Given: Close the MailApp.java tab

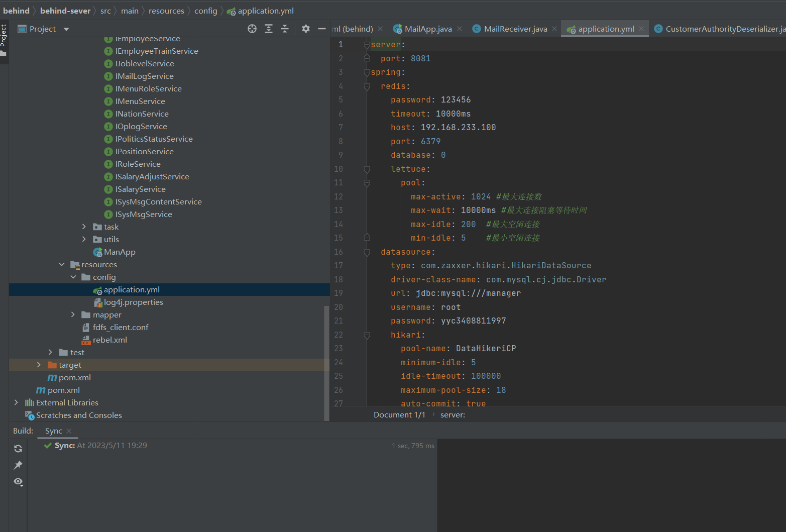Looking at the screenshot, I should point(460,29).
